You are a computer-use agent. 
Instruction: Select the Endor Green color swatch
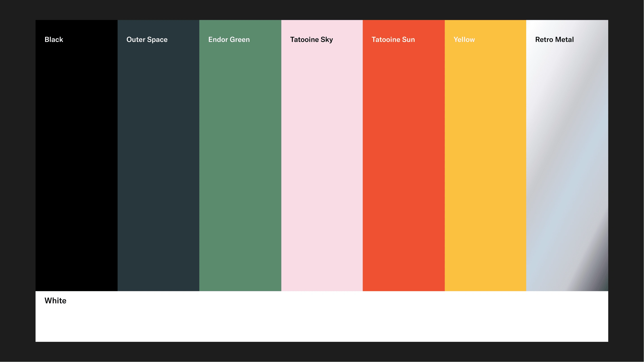coord(240,155)
